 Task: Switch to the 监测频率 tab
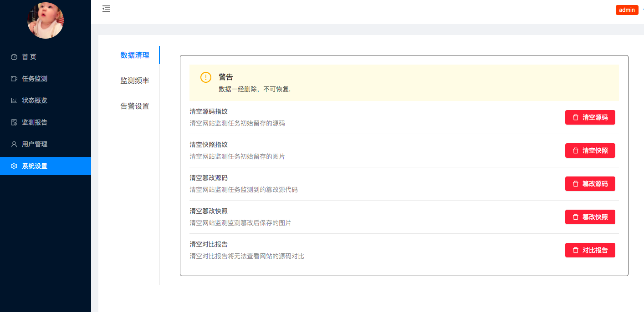pyautogui.click(x=134, y=80)
